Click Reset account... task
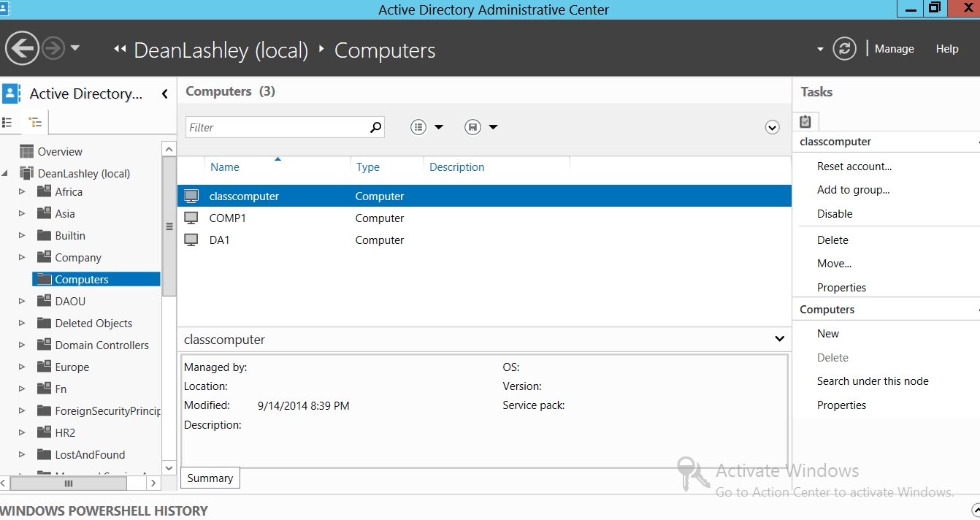 click(854, 166)
